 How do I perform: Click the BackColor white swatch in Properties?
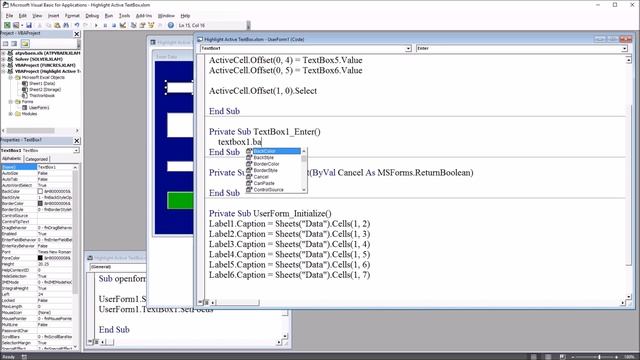(x=40, y=191)
